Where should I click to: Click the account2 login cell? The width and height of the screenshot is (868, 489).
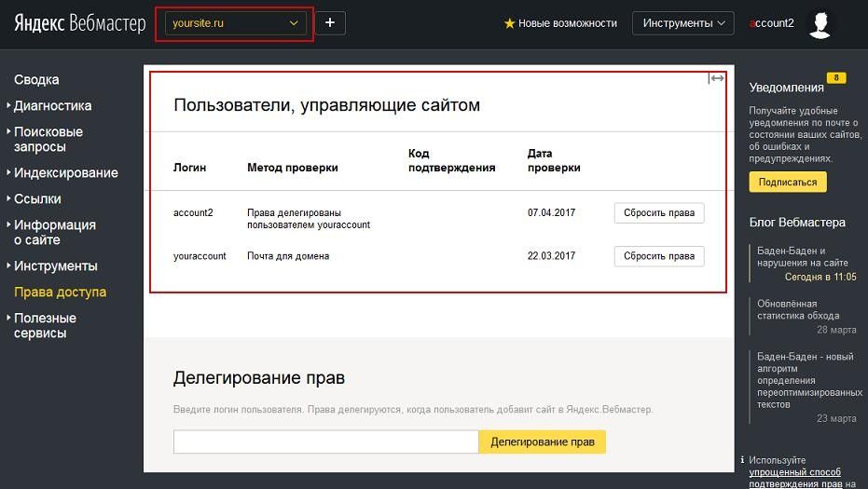point(193,213)
